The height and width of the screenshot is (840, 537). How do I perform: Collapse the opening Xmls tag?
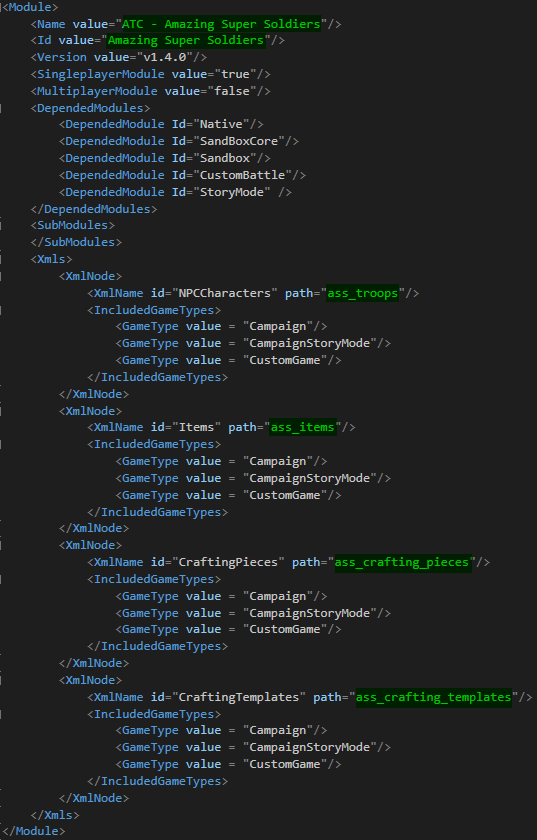click(x=51, y=259)
